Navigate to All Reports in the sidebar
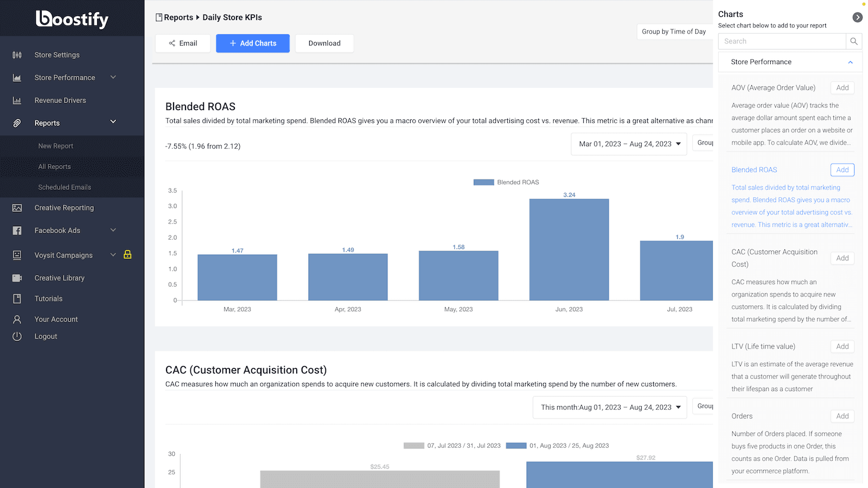868x488 pixels. pyautogui.click(x=54, y=166)
